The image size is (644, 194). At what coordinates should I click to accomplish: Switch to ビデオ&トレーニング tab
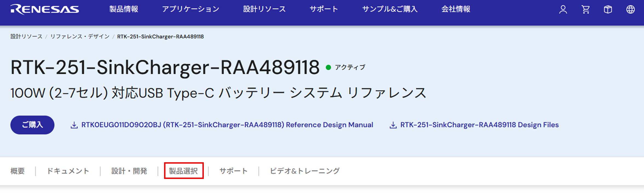305,171
